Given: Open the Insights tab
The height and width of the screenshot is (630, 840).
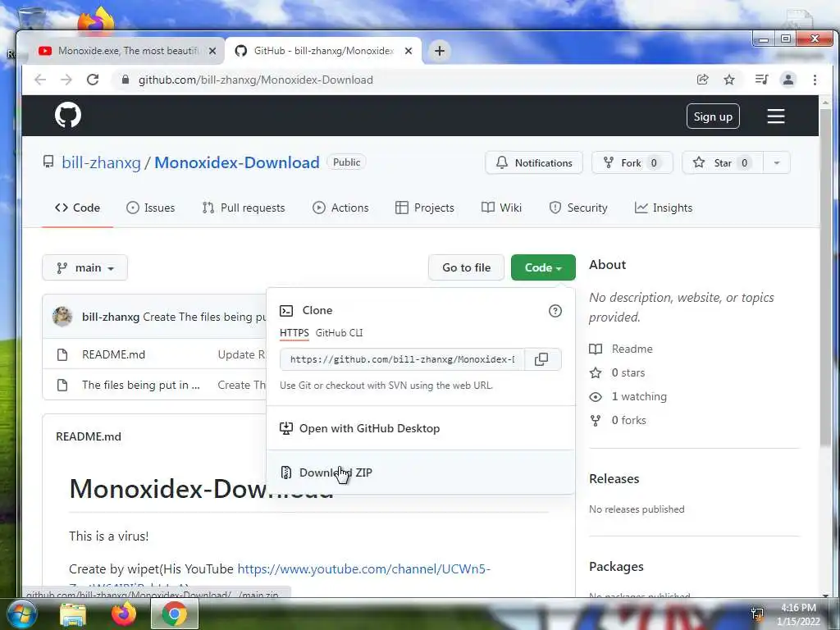Looking at the screenshot, I should pos(664,208).
